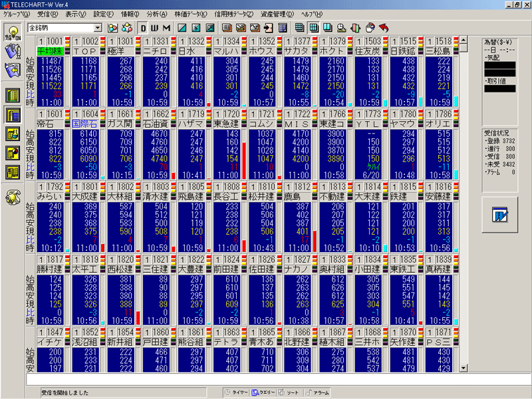Select the blue list sidebar view icon
Viewport: 532px width, 399px height.
[13, 115]
